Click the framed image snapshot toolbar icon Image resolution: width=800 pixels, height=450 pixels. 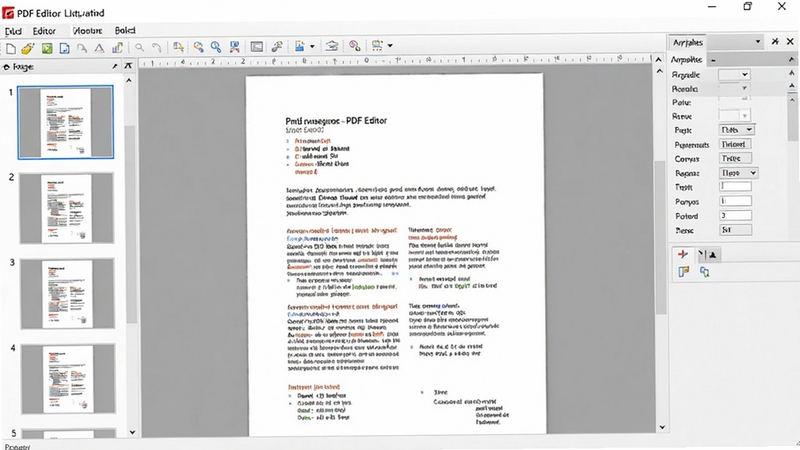[257, 47]
